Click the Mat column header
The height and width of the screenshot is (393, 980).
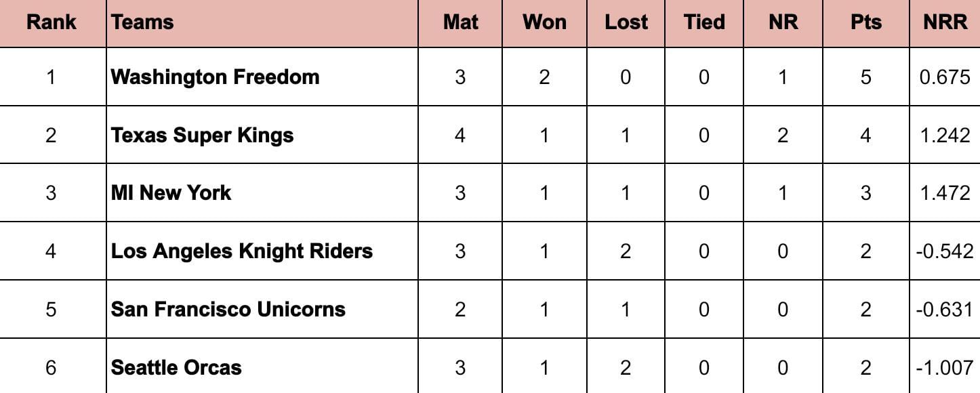(460, 22)
